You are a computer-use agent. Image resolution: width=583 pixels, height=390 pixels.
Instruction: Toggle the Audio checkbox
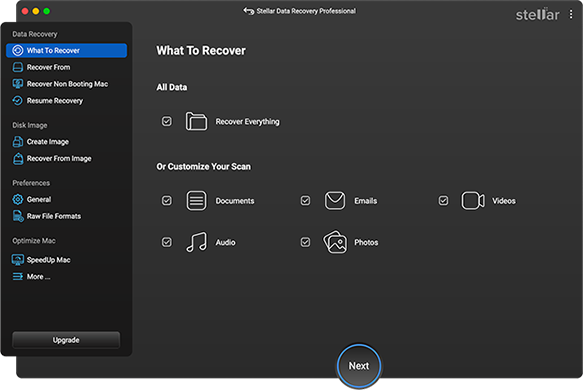[x=167, y=242]
